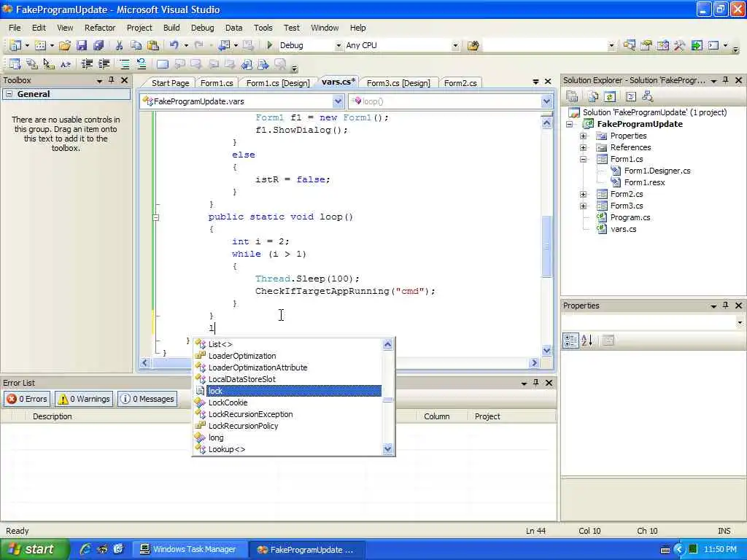Click the Save All icon

(x=98, y=45)
